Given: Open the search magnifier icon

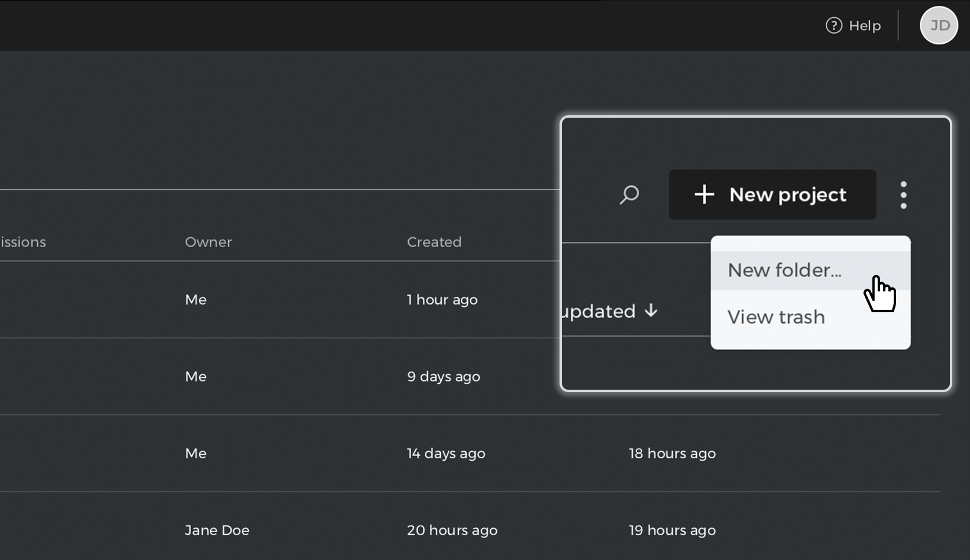Looking at the screenshot, I should coord(629,195).
